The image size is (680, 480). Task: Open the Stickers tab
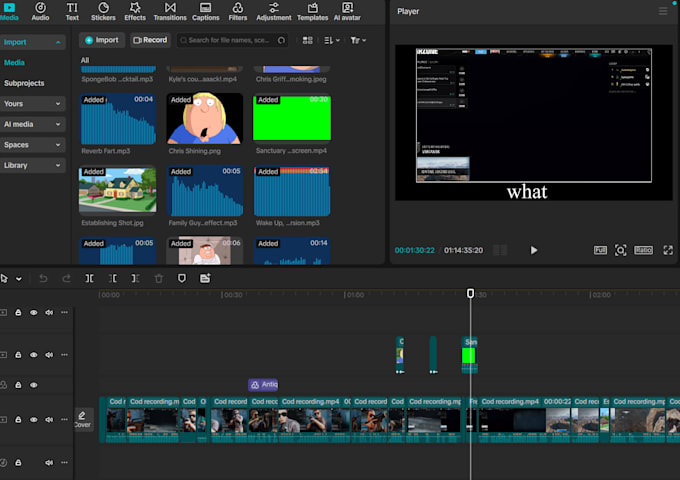[103, 12]
